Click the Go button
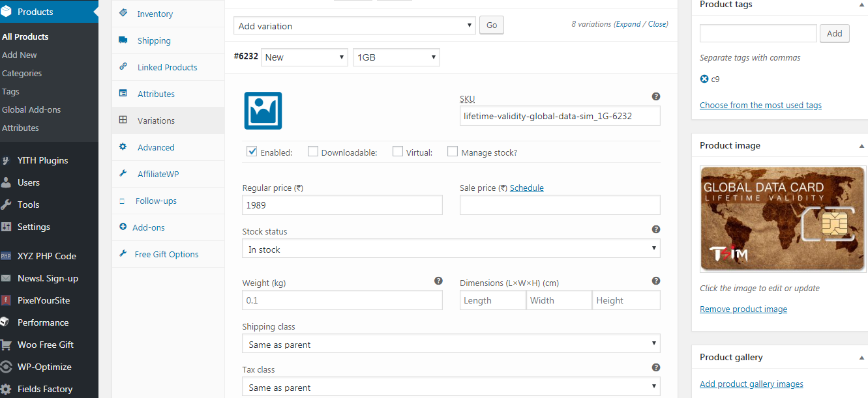This screenshot has height=398, width=868. pos(492,25)
